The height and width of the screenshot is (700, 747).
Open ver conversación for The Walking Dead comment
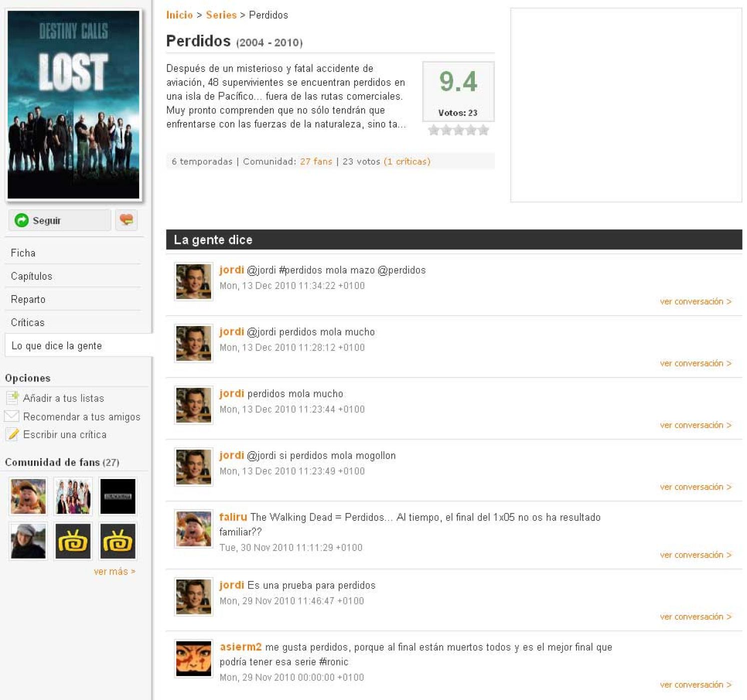695,555
